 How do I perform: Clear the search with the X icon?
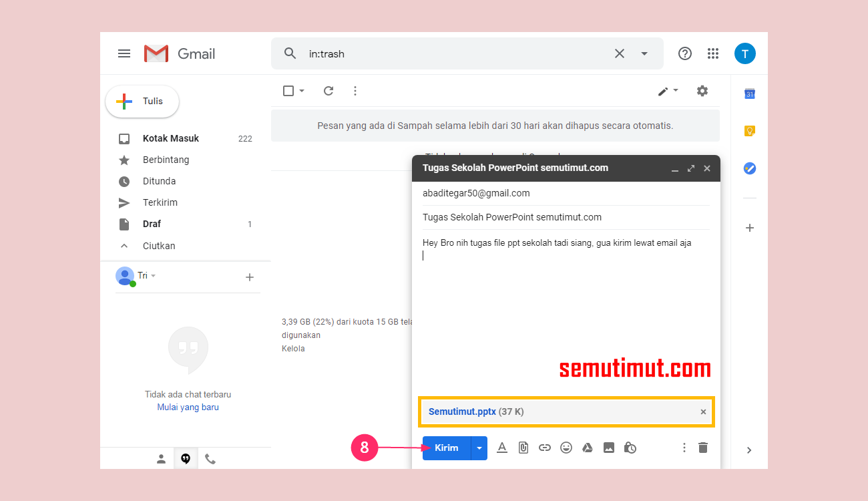tap(620, 53)
